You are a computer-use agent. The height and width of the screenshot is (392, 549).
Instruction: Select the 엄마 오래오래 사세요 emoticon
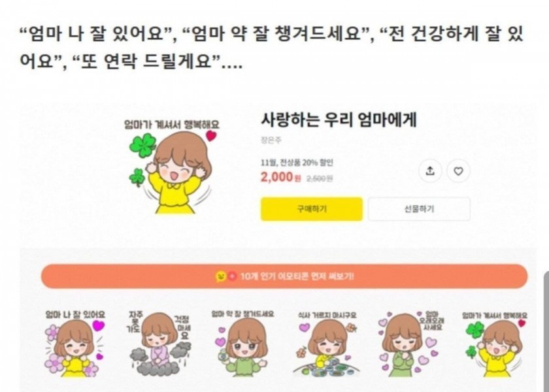pyautogui.click(x=410, y=344)
